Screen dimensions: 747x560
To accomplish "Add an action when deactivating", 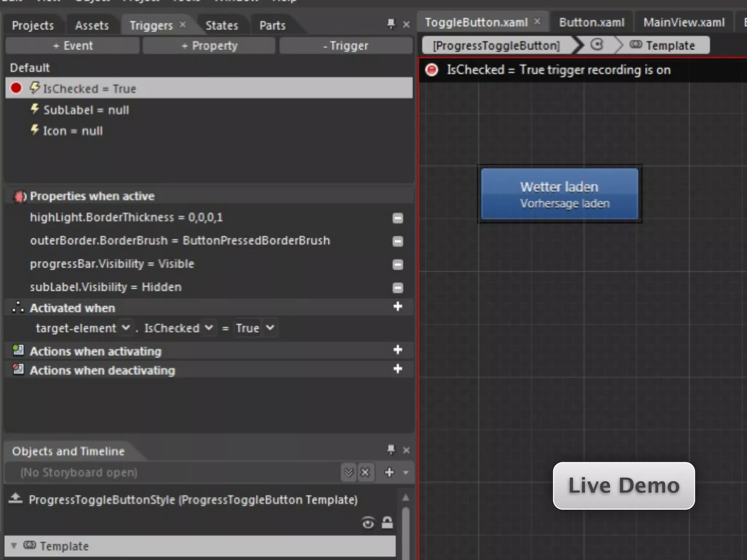I will click(398, 369).
